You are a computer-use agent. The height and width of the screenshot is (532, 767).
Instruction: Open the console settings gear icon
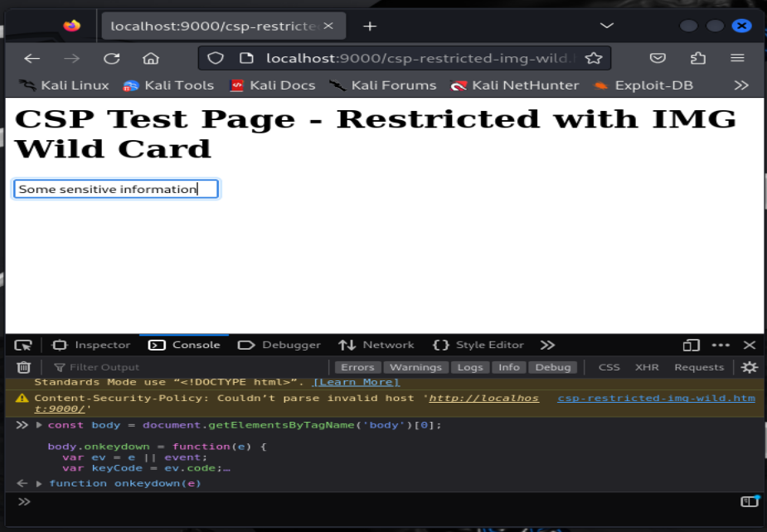tap(749, 367)
